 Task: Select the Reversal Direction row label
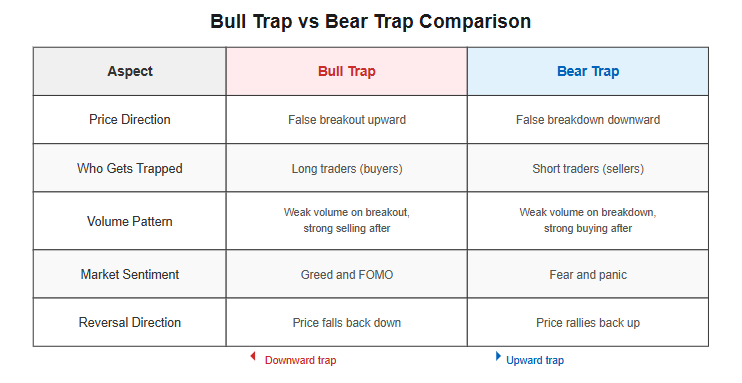tap(130, 322)
